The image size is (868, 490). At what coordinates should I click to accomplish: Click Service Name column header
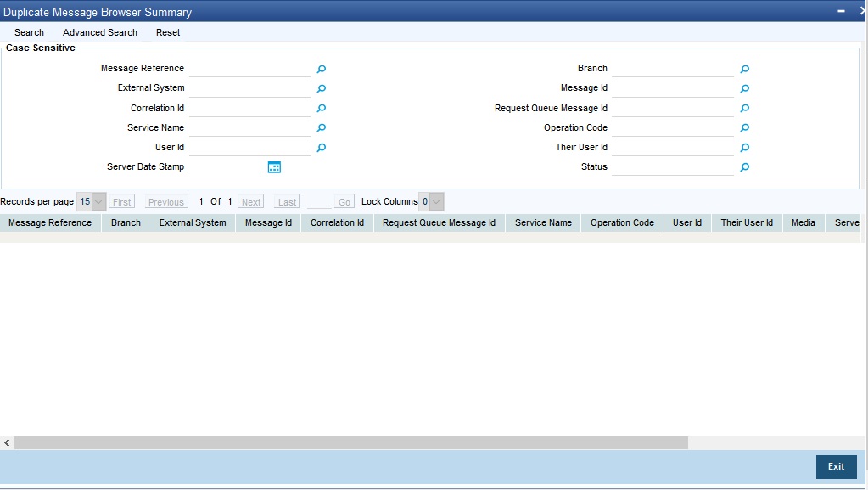click(x=543, y=222)
